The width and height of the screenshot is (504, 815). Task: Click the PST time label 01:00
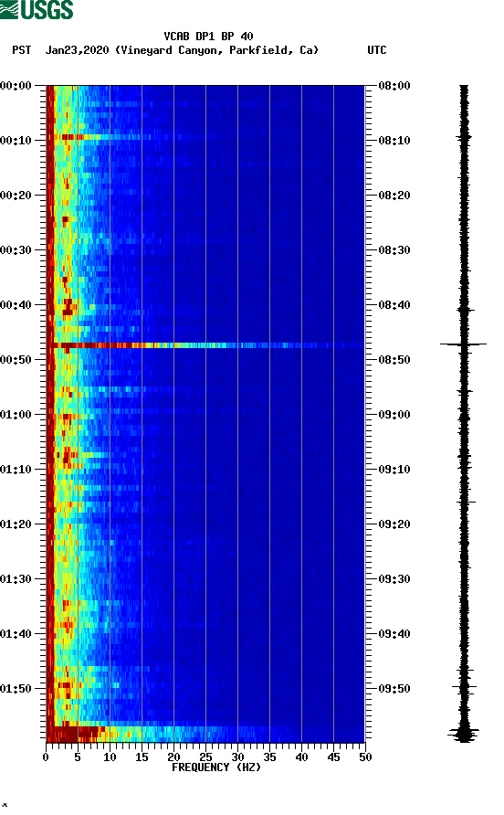click(16, 415)
